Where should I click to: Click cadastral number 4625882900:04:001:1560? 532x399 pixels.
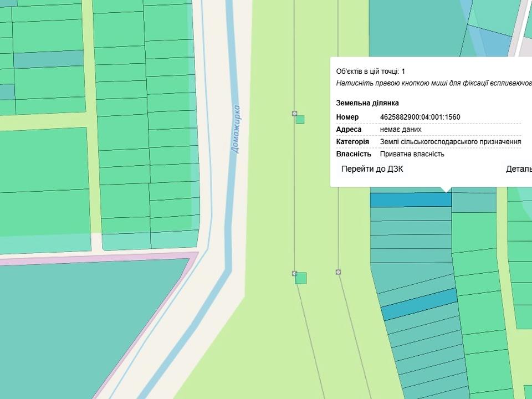tap(420, 117)
